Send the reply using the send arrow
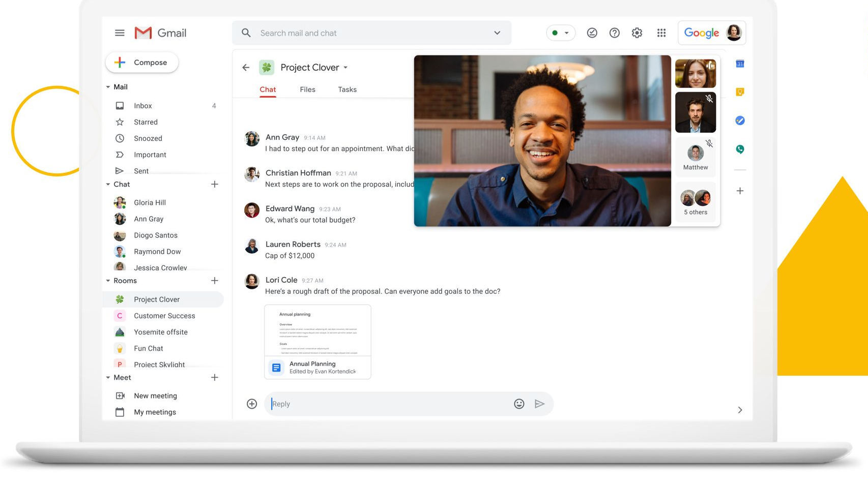Image resolution: width=868 pixels, height=488 pixels. click(540, 404)
